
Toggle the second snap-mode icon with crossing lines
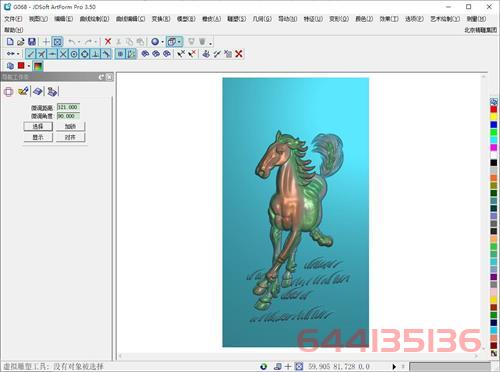click(41, 54)
